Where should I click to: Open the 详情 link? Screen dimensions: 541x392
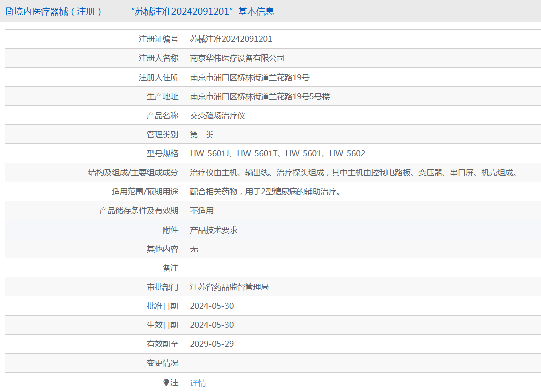(x=198, y=383)
